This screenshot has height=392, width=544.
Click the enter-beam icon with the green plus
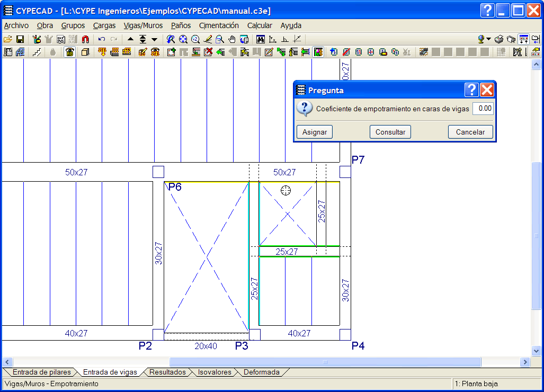(x=172, y=52)
